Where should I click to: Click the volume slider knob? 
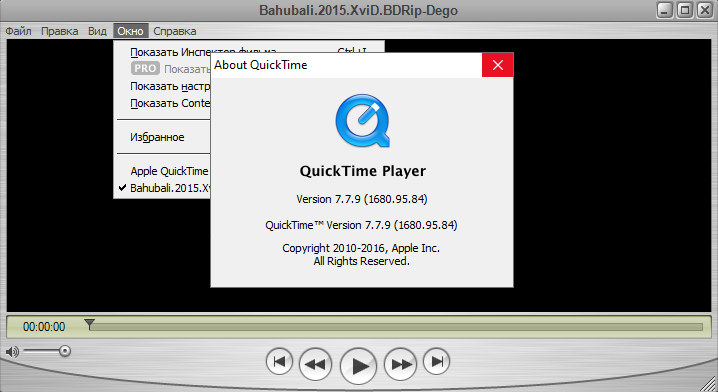coord(65,351)
